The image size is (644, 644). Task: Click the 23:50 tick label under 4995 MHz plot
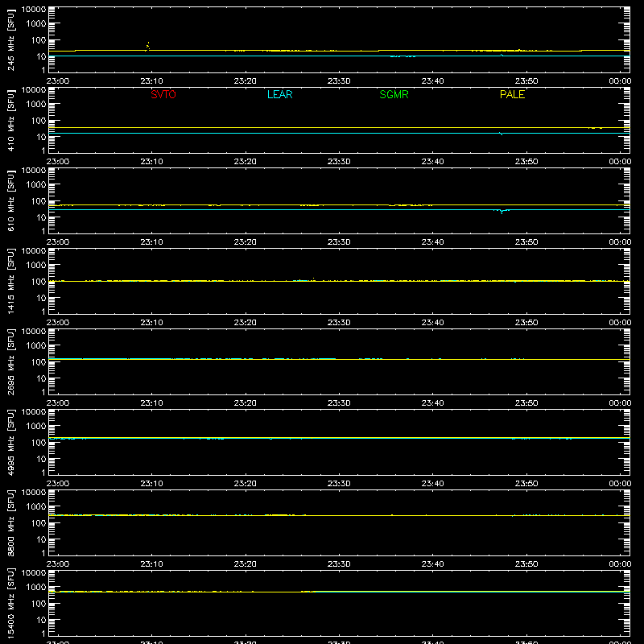pos(526,484)
